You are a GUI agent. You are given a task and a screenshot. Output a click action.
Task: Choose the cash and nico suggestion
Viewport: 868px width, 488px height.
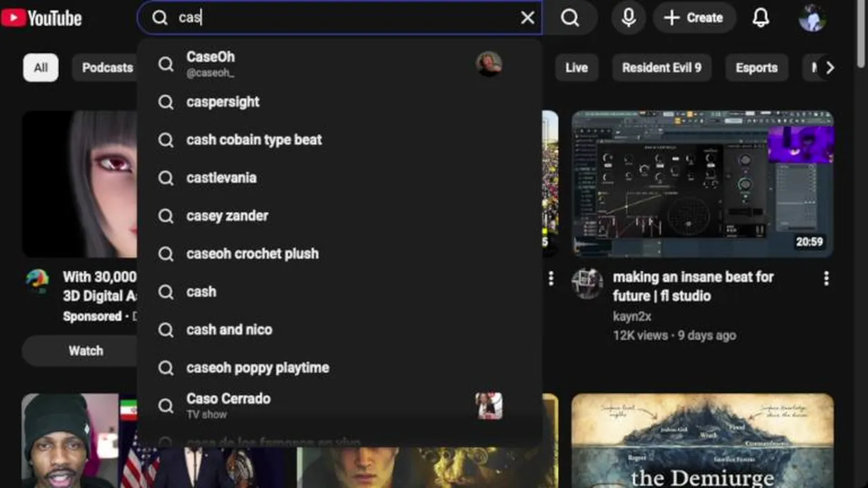339,329
